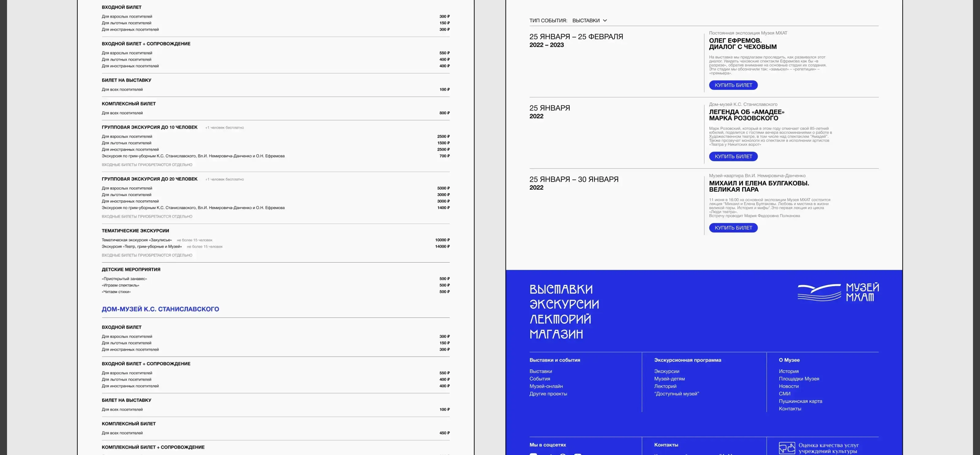Click Выставки и события column heading
Image resolution: width=980 pixels, height=455 pixels.
pyautogui.click(x=555, y=360)
